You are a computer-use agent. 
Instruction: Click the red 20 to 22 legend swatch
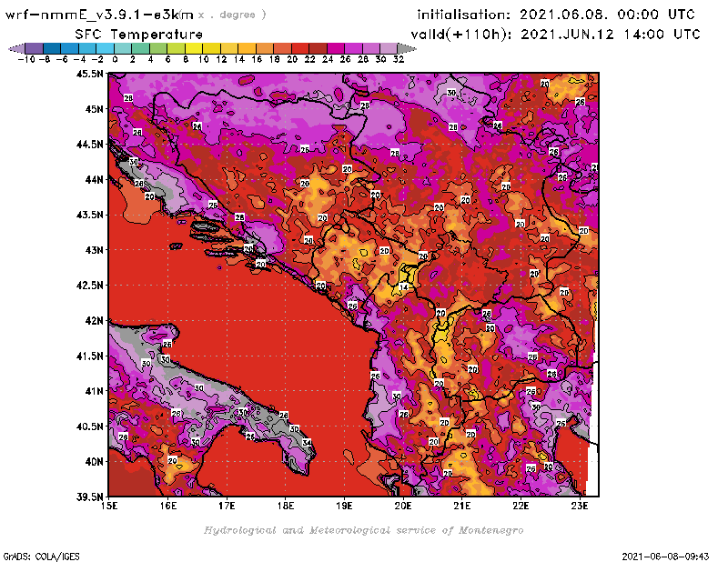[x=300, y=48]
